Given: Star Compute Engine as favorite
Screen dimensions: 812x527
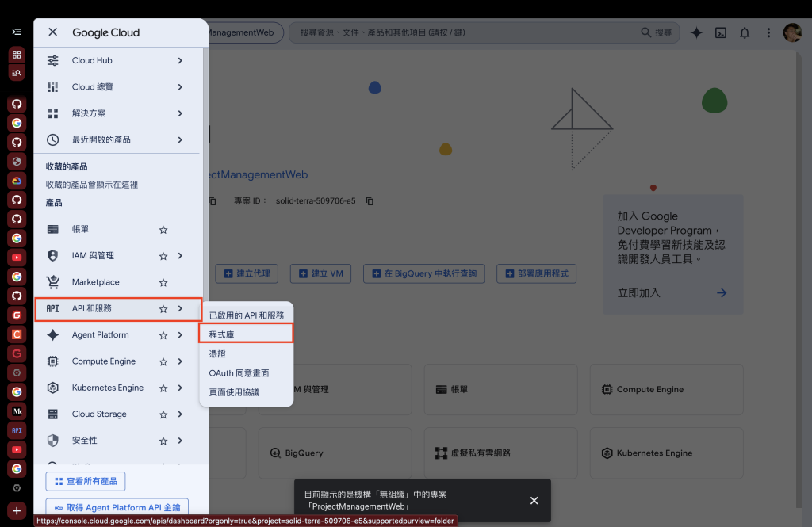Looking at the screenshot, I should [163, 362].
